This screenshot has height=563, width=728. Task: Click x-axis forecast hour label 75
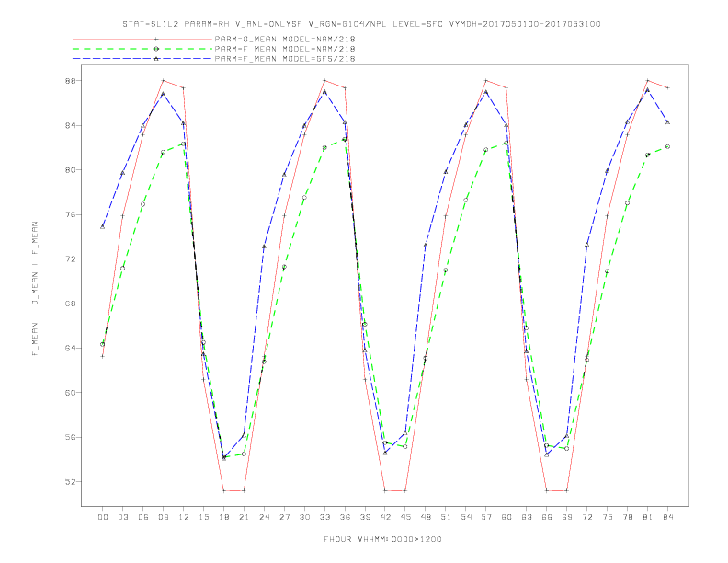[x=608, y=517]
